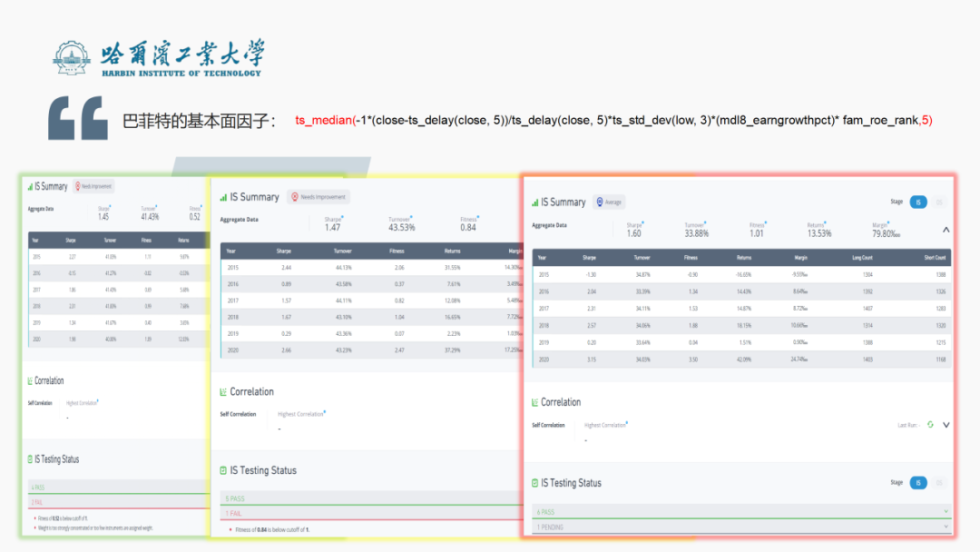Select the OS tab in the testing status panel
This screenshot has width=980, height=552.
pyautogui.click(x=938, y=482)
